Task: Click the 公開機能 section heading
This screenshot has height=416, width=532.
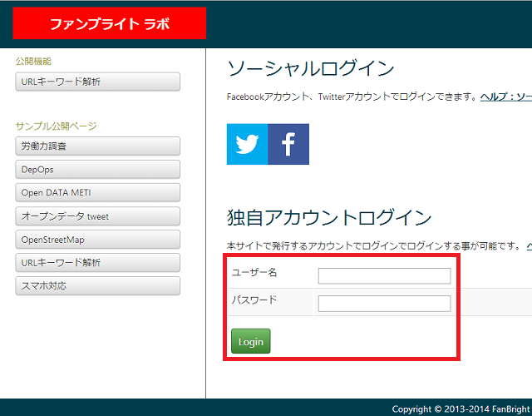Action: pos(33,61)
